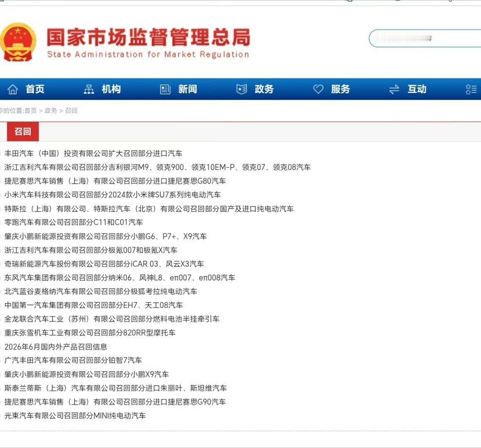Open 捷尼赛思G80 recall notice
Screen dimensions: 481x448
[115, 181]
